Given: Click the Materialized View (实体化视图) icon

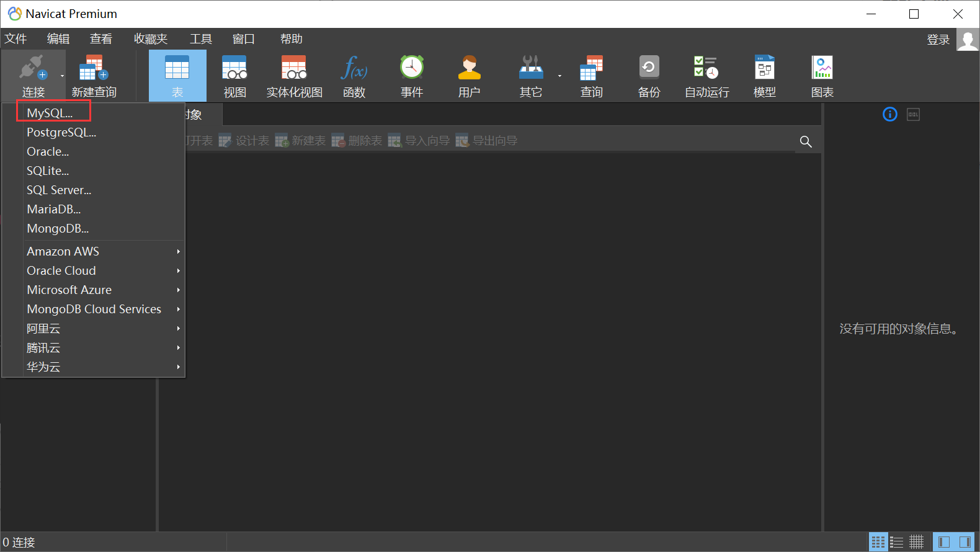Looking at the screenshot, I should (x=294, y=68).
